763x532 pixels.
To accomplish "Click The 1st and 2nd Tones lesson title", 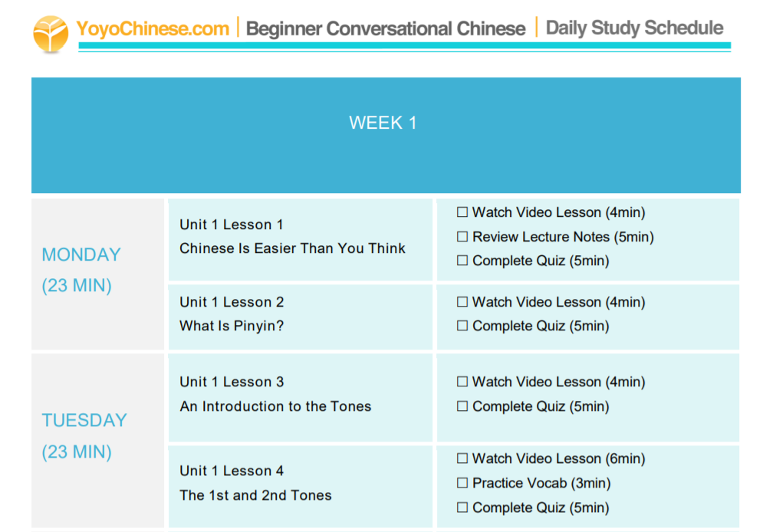I will point(255,495).
